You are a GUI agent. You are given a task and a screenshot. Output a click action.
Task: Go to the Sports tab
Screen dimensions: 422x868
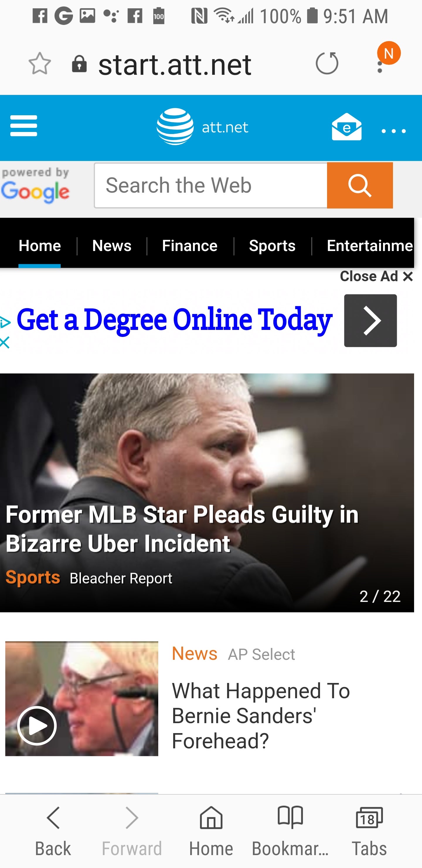[x=272, y=246]
